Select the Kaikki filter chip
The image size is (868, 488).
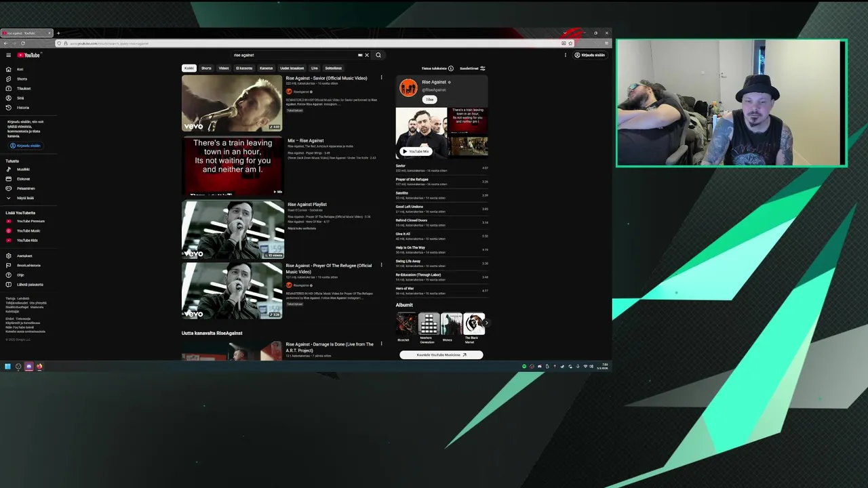coord(189,68)
